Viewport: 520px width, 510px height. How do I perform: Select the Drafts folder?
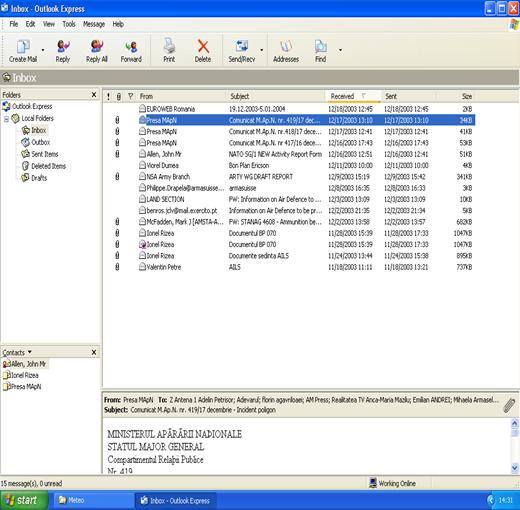34,178
